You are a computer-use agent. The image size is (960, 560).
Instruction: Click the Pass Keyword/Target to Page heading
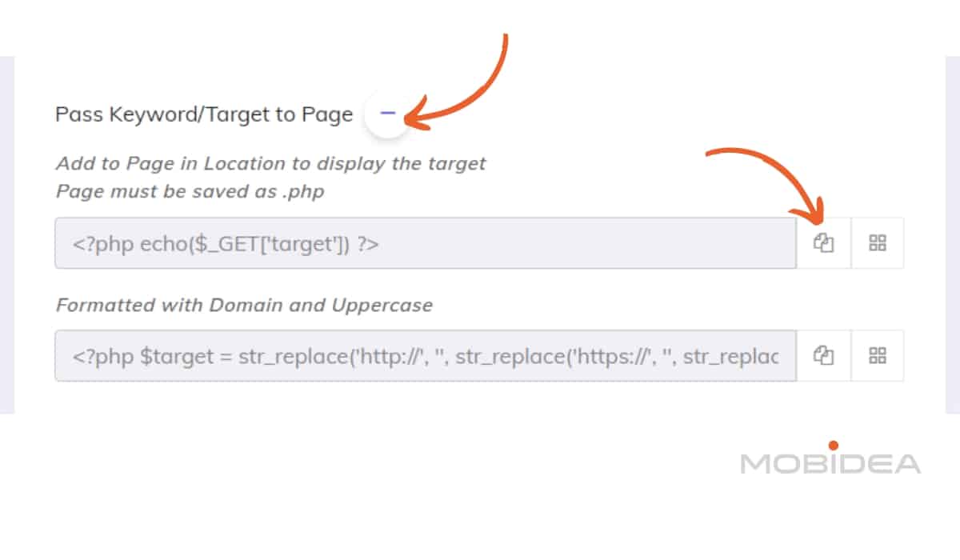(x=204, y=114)
